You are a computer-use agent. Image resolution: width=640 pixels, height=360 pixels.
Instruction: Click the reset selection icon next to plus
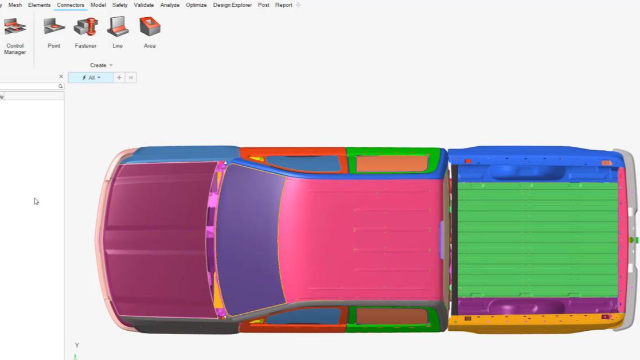tap(131, 78)
